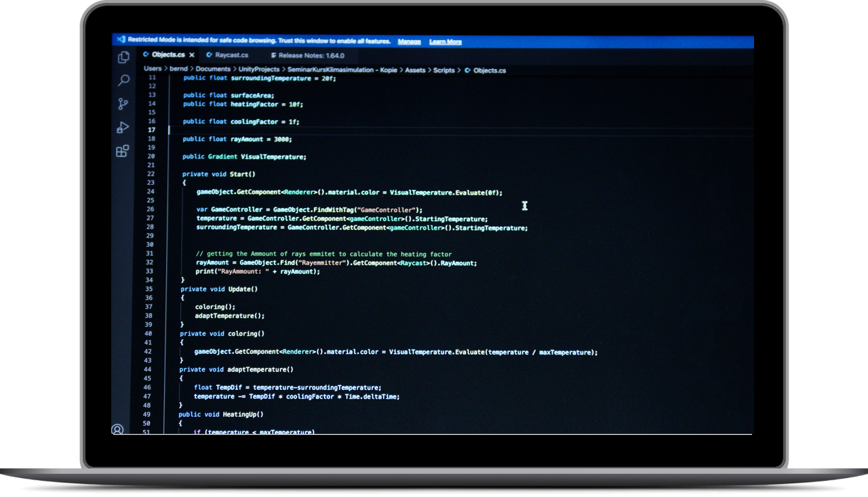868x497 pixels.
Task: Open the Documents breadcrumb segment
Action: (x=214, y=69)
